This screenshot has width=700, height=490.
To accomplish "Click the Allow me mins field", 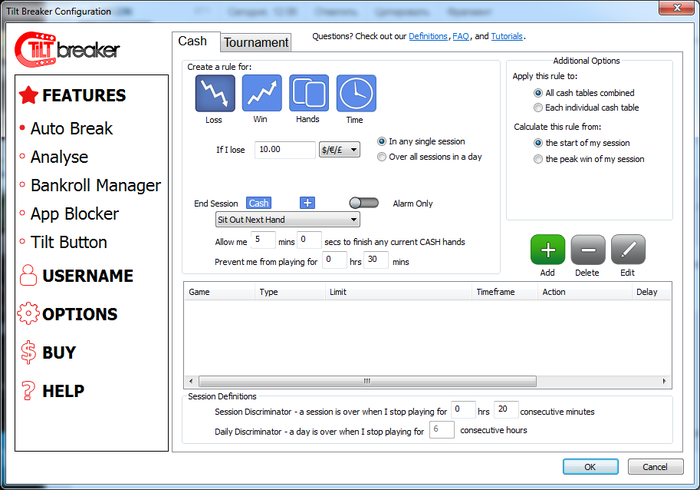I will tap(262, 240).
